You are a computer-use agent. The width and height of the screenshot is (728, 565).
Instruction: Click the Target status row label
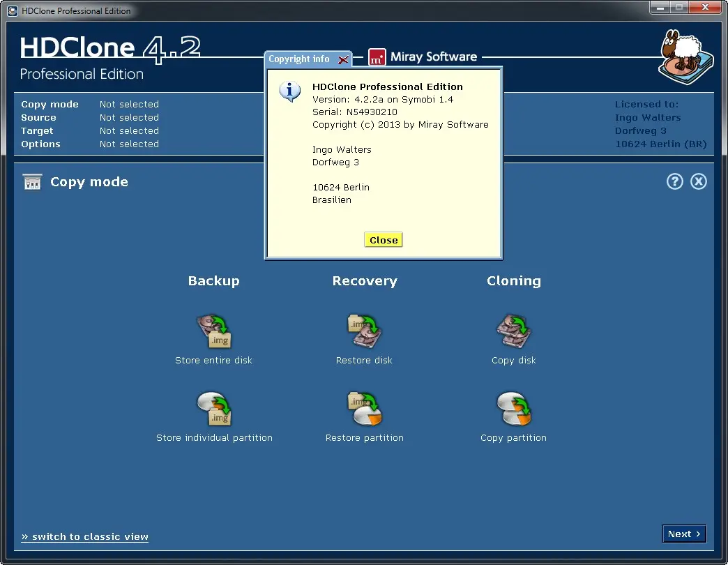coord(37,131)
